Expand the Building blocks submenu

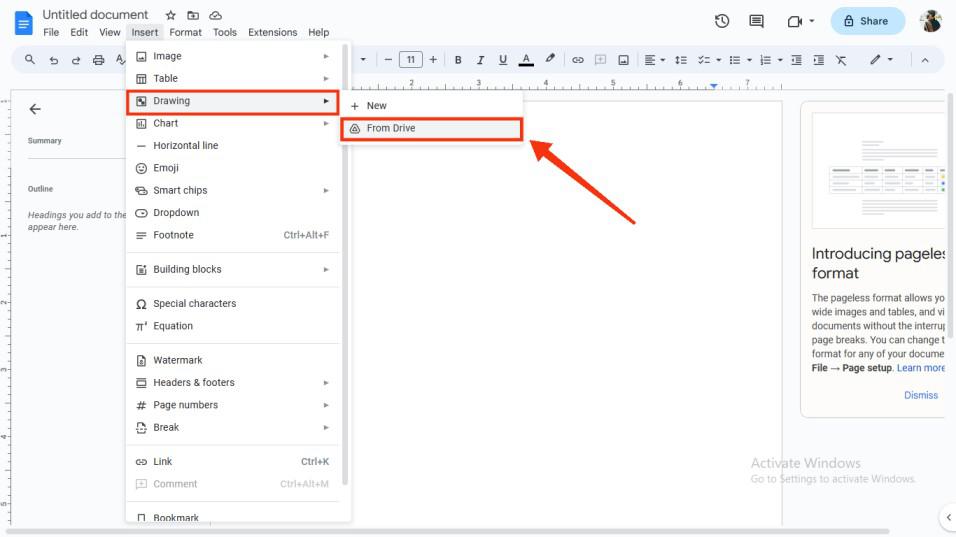[x=232, y=269]
